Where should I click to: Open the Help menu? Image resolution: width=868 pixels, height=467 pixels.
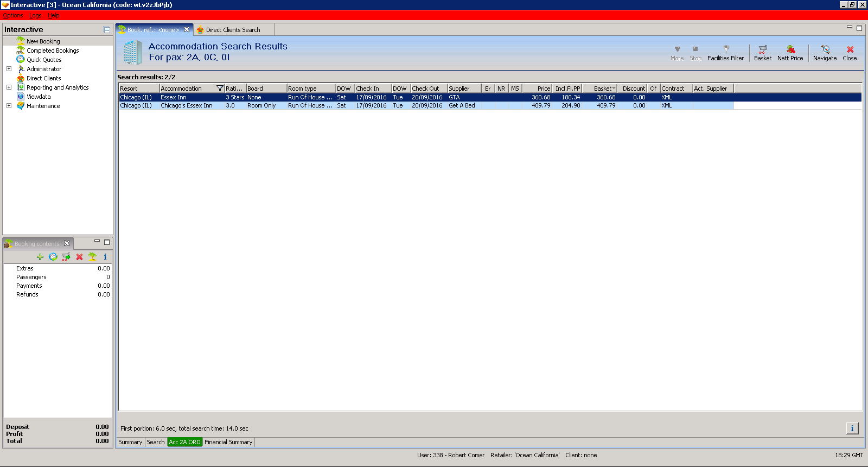54,15
